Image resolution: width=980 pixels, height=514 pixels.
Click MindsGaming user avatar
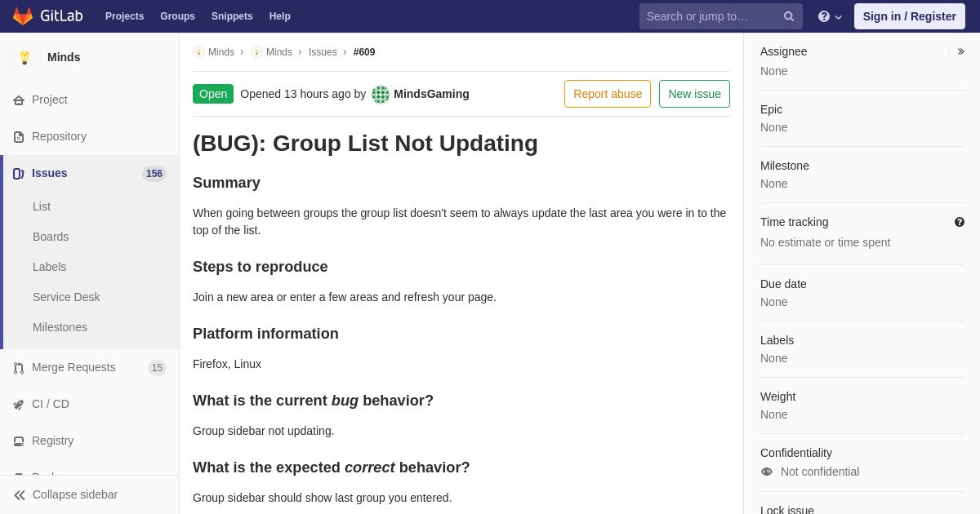381,95
